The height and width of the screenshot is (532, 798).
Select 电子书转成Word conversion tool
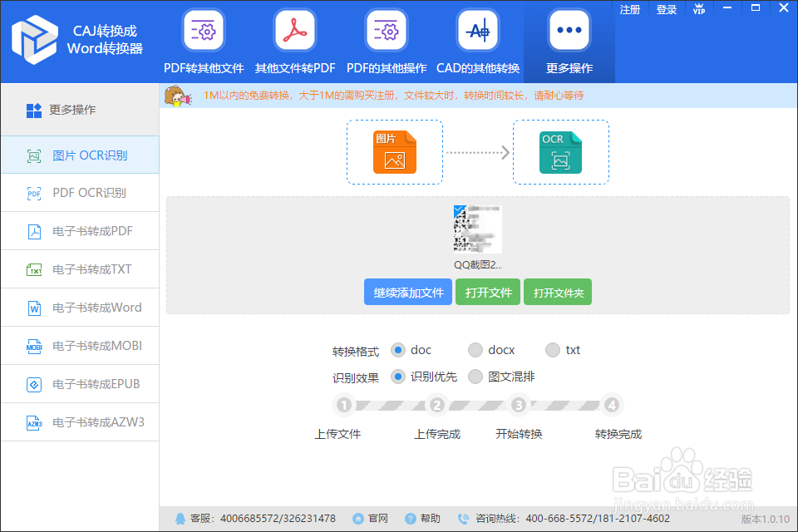tap(79, 308)
